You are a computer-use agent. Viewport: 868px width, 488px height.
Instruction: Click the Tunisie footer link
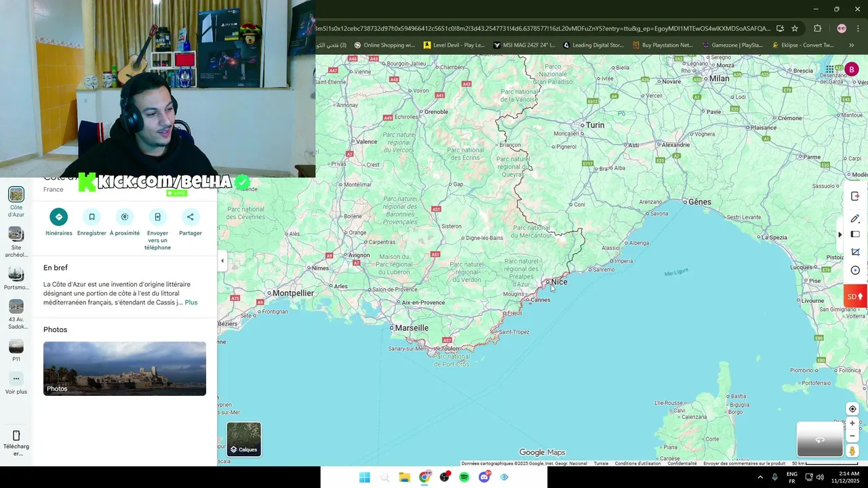[601, 464]
